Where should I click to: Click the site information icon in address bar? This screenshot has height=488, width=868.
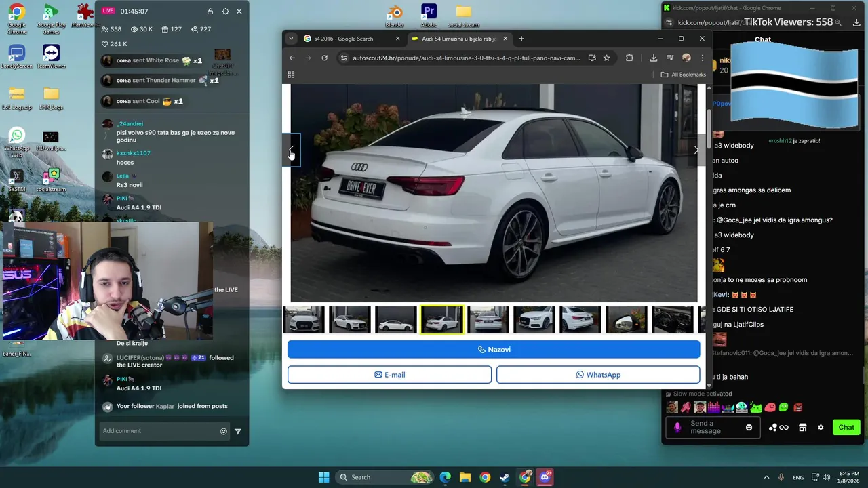[344, 58]
